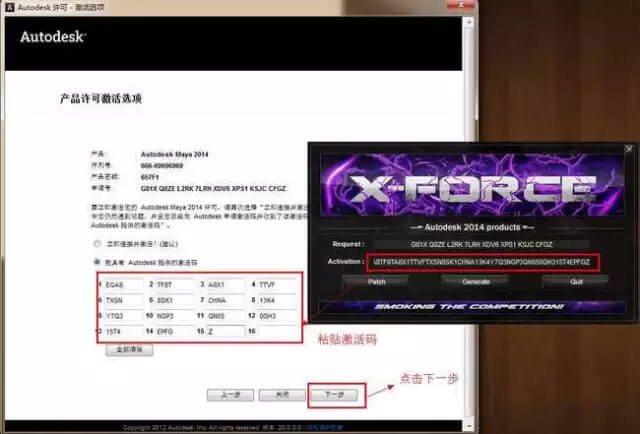The width and height of the screenshot is (640, 434).
Task: Select the 'I have an Autodesk activation code' radio
Action: (x=97, y=262)
